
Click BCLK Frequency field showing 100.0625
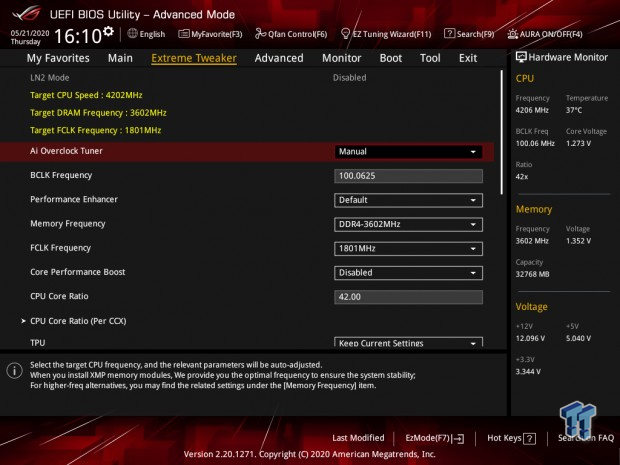(408, 176)
